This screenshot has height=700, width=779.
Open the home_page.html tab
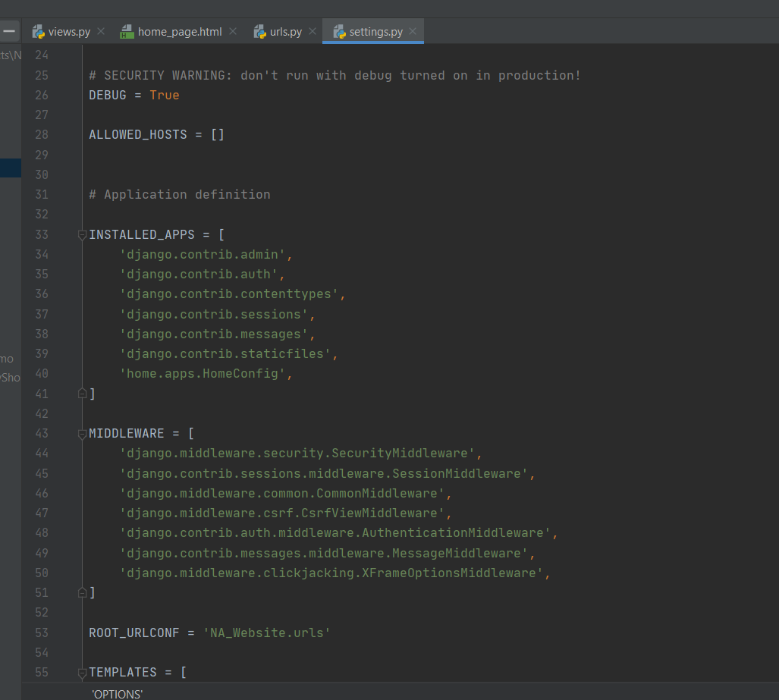pyautogui.click(x=179, y=32)
